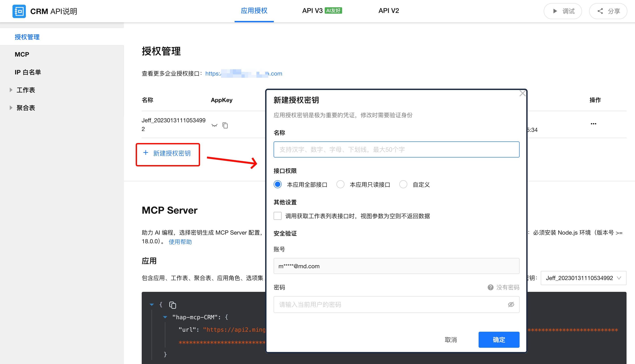
Task: Toggle password visibility eye icon
Action: click(x=511, y=304)
